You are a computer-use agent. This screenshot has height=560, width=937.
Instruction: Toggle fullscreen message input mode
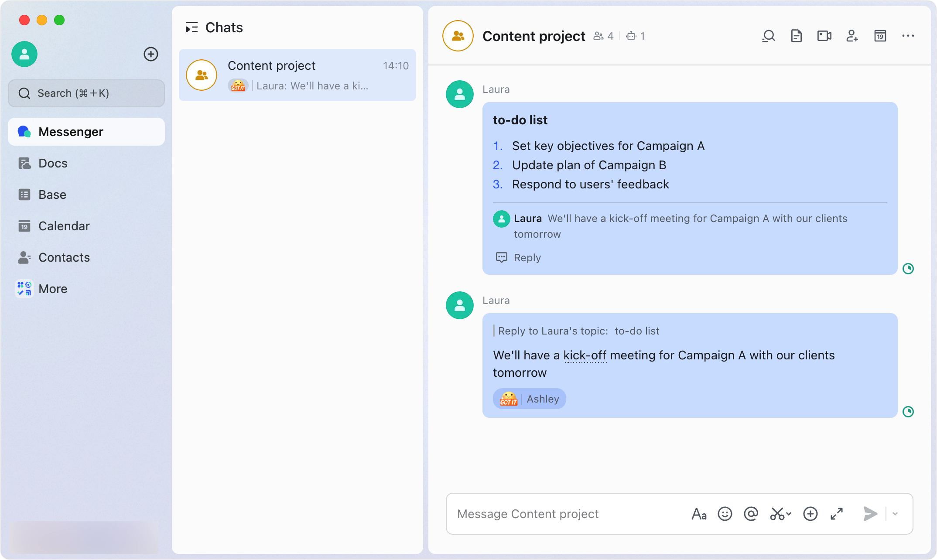point(837,513)
